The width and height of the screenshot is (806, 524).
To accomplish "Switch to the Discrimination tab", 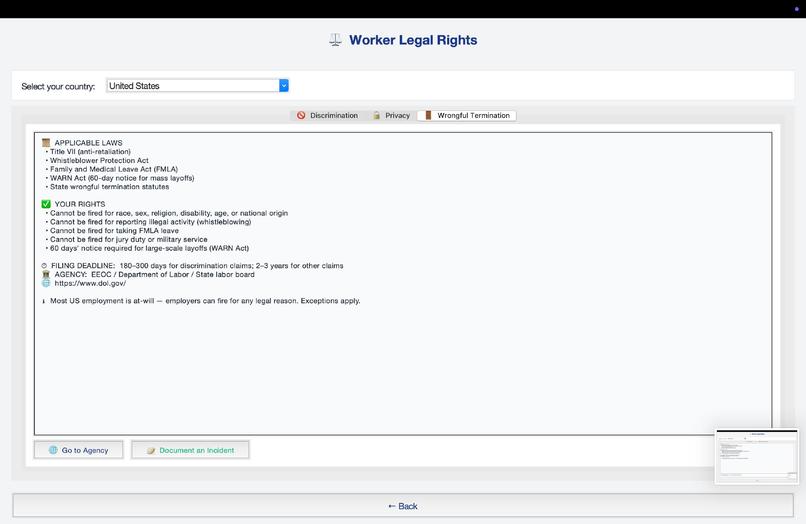I will click(x=327, y=115).
